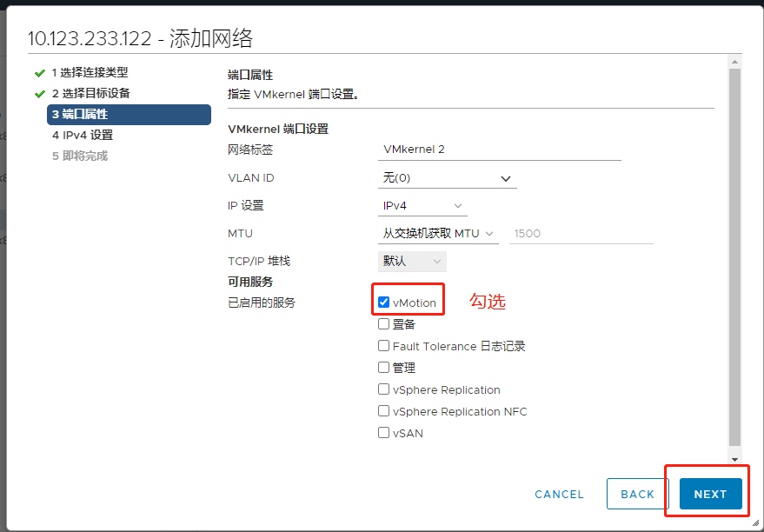This screenshot has height=532, width=764.
Task: Click the BACK button
Action: [637, 493]
